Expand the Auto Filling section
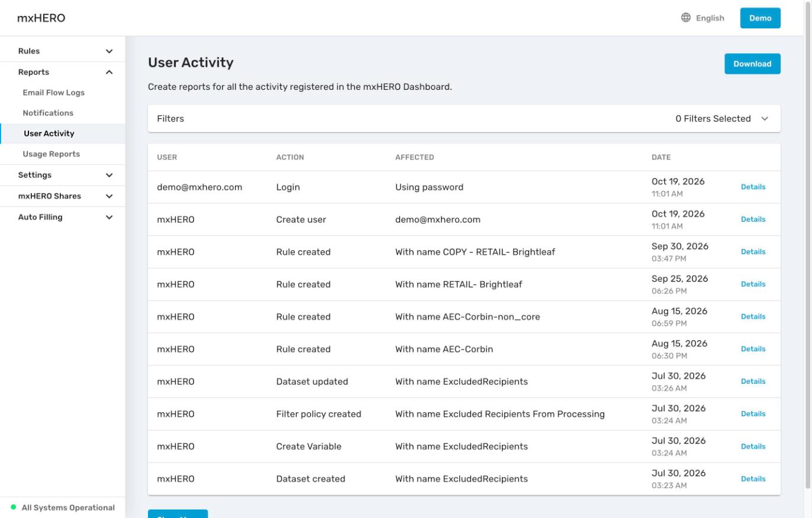 (x=62, y=217)
